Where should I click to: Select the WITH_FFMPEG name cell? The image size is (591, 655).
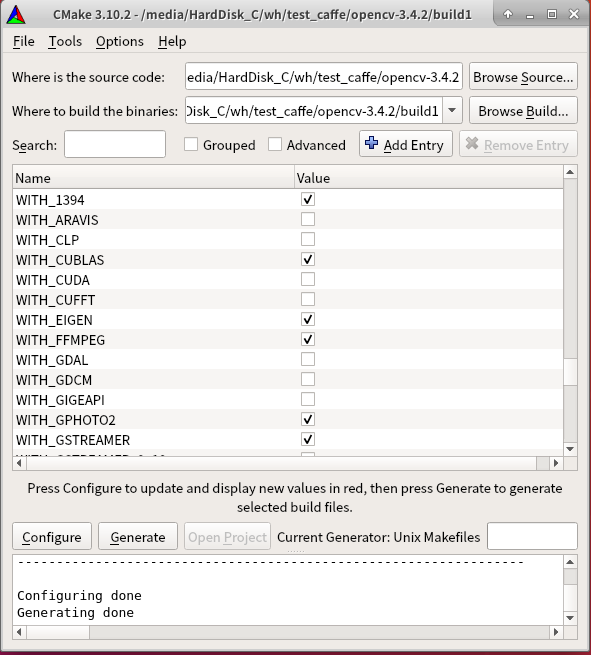[154, 340]
